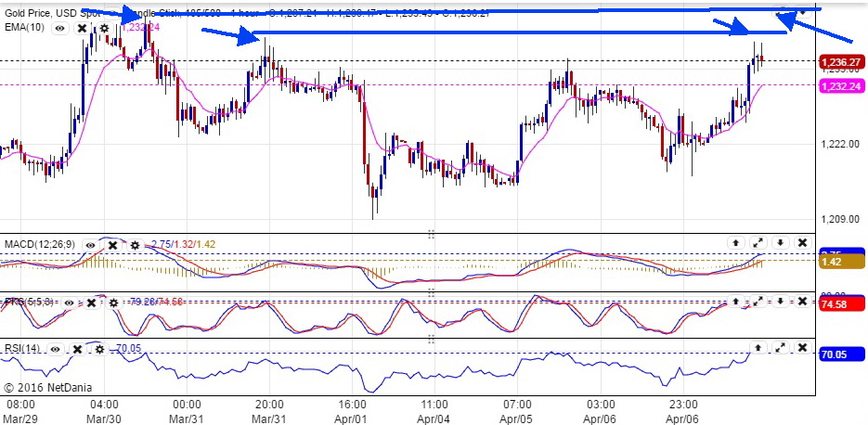
Task: Open settings gear for EMA(10)
Action: click(x=104, y=28)
